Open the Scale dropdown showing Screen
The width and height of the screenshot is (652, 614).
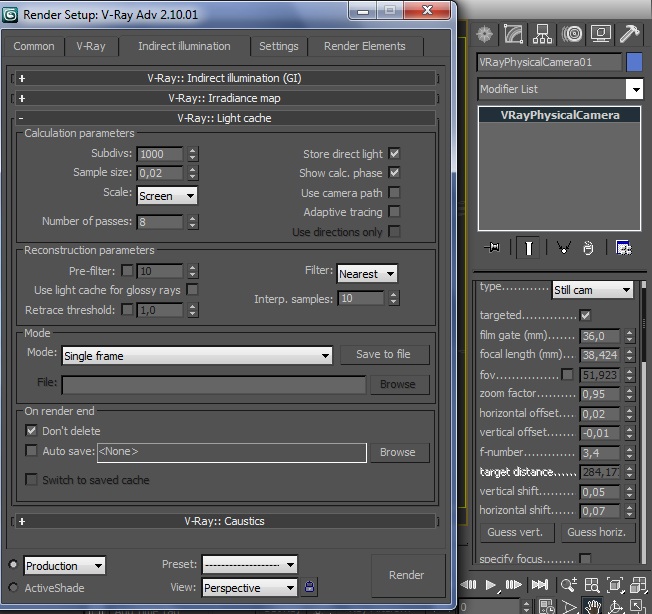[167, 195]
